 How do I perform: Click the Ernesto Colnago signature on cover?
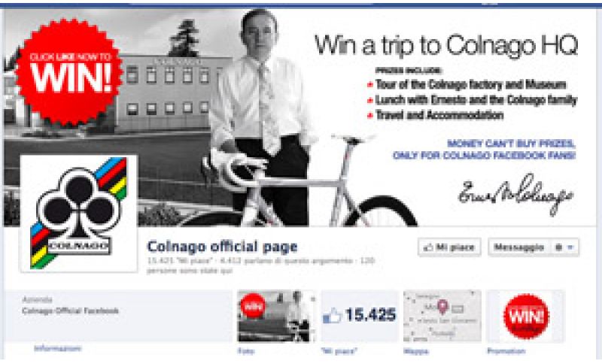click(515, 194)
